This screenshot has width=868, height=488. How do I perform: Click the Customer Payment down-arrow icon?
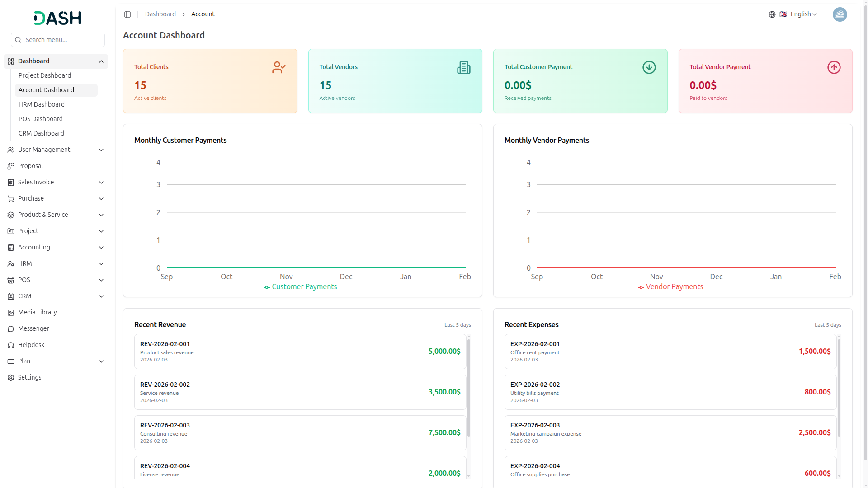pyautogui.click(x=649, y=67)
